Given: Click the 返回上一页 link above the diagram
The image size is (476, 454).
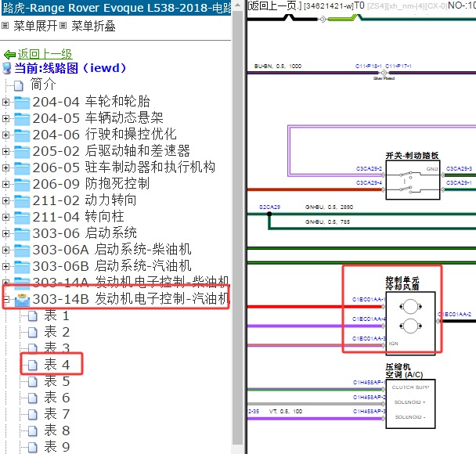Looking at the screenshot, I should tap(275, 5).
